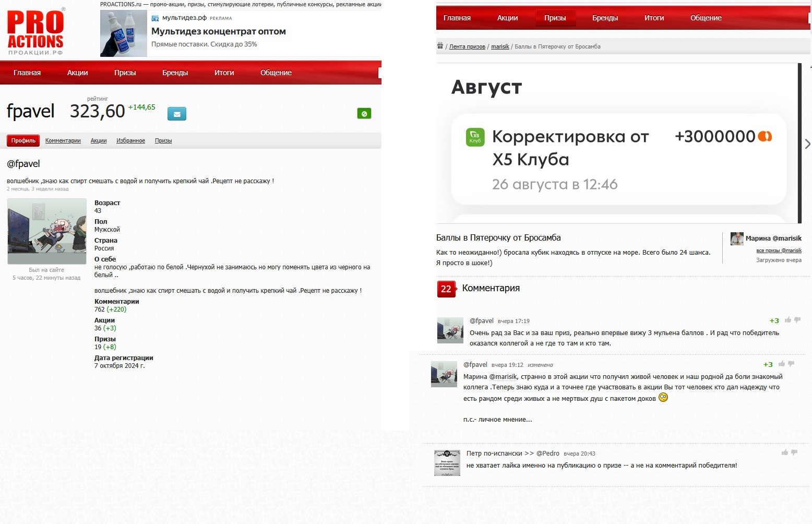The width and height of the screenshot is (812, 524).
Task: Click the @marisik mention in fpavel's comment
Action: [x=503, y=376]
